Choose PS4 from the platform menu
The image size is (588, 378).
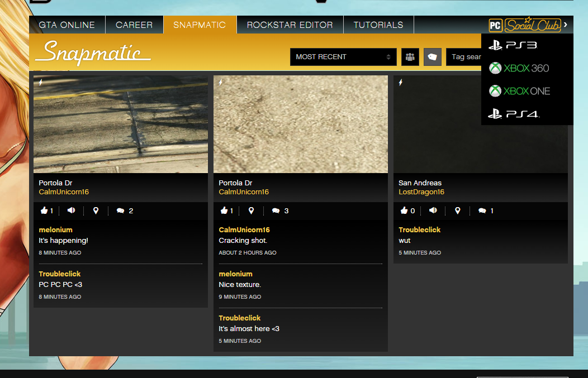pyautogui.click(x=514, y=114)
